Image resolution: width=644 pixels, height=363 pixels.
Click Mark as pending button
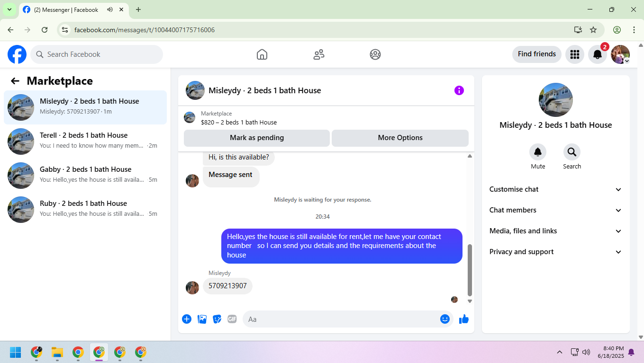257,138
